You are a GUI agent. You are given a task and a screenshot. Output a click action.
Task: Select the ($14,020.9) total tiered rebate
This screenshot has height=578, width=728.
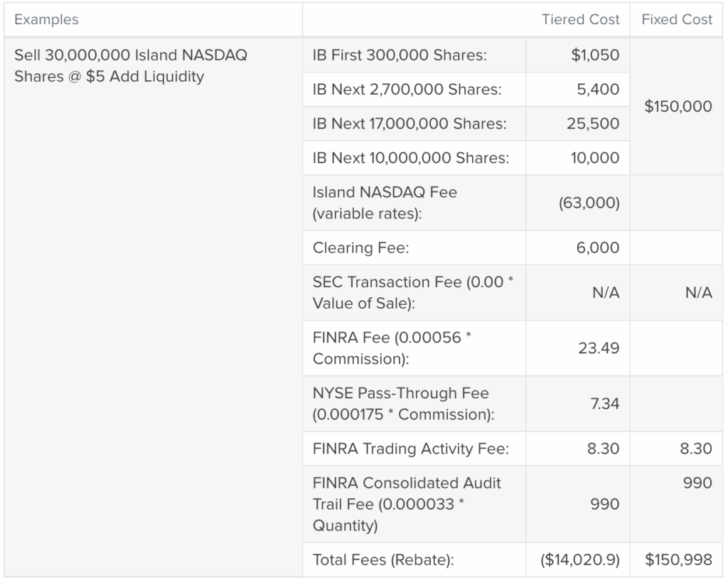tap(579, 560)
